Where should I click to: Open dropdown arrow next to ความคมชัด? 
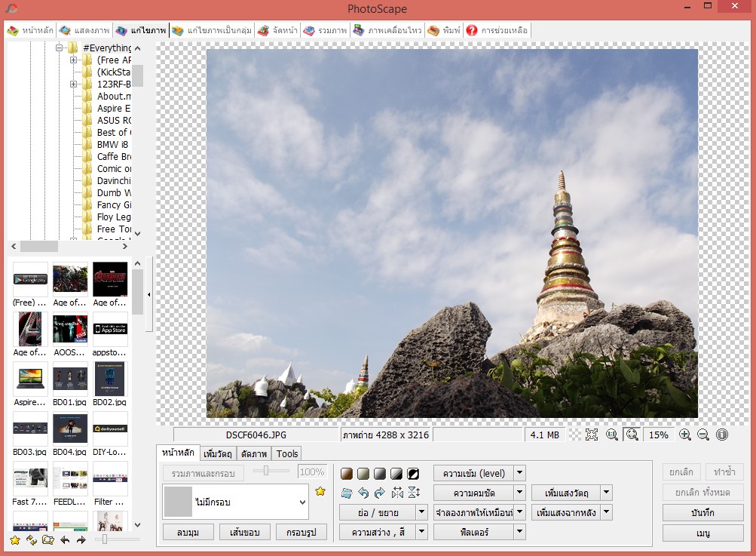520,493
